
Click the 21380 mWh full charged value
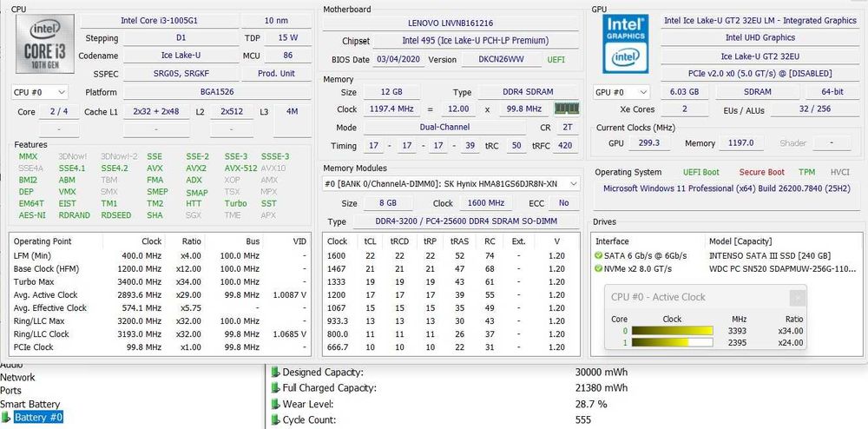[602, 388]
